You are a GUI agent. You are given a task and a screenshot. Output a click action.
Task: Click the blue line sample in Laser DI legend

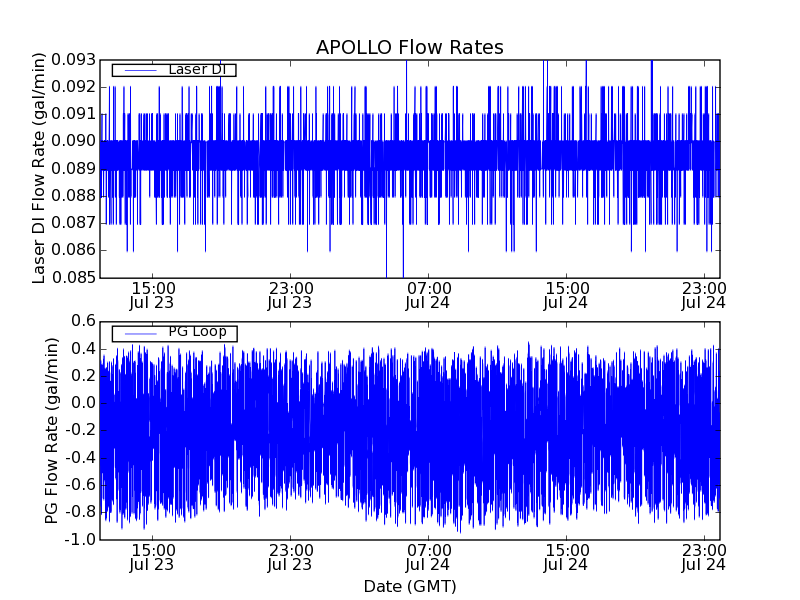pos(140,70)
